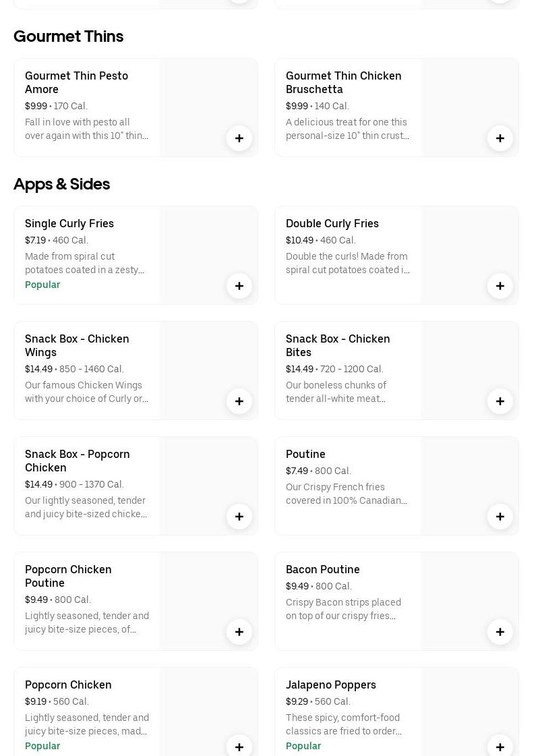Viewport: 542px width, 756px height.
Task: Open the Single Curly Fries item title
Action: click(x=69, y=223)
